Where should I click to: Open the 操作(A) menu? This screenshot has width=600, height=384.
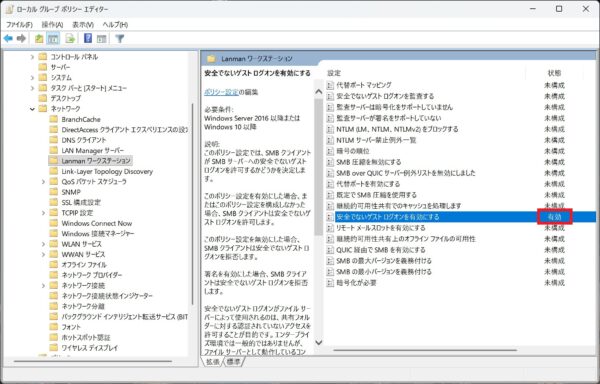(x=52, y=24)
